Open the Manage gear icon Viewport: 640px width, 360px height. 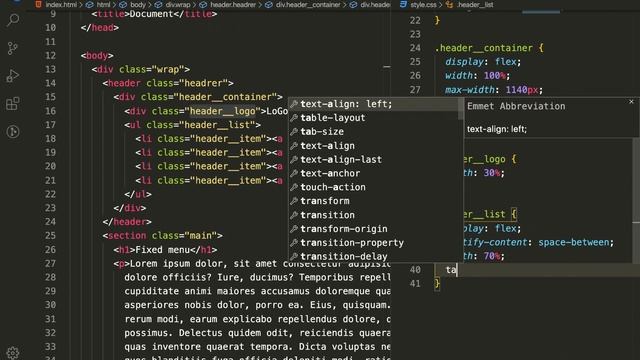13,353
